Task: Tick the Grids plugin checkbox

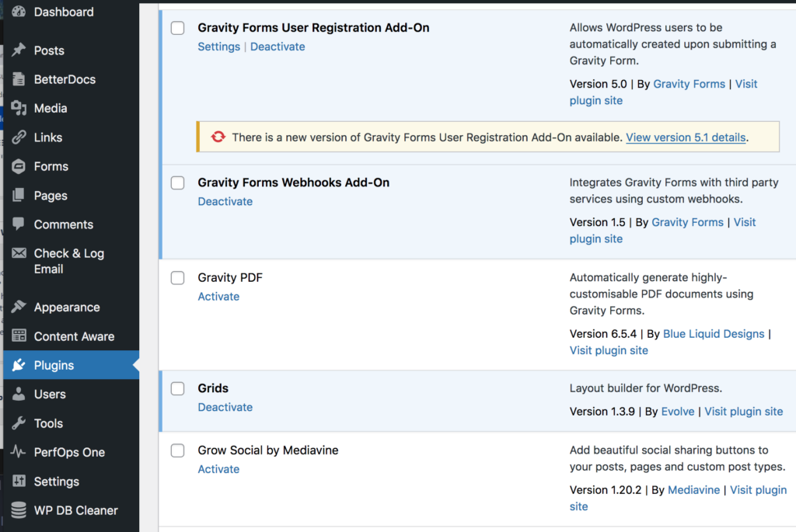Action: click(x=178, y=388)
